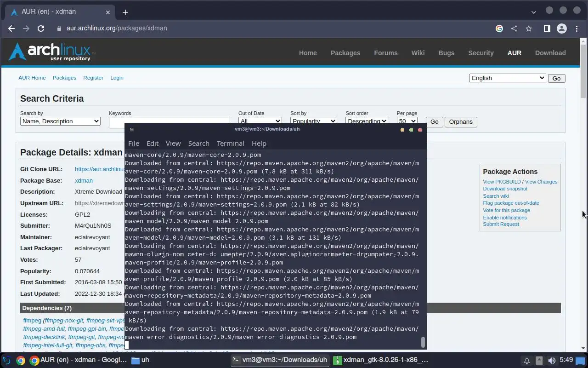Expand the English language dropdown

click(508, 78)
